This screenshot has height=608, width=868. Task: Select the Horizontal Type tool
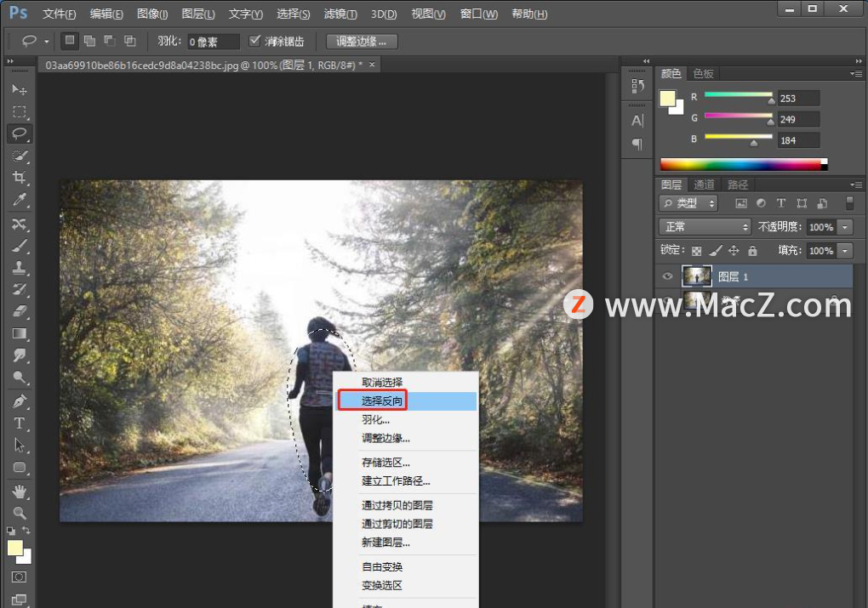[x=20, y=423]
